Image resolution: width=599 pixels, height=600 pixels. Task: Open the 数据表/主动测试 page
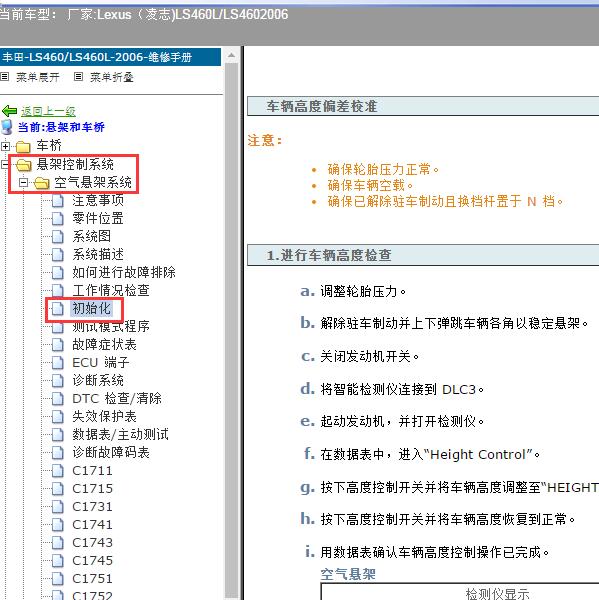tap(121, 434)
